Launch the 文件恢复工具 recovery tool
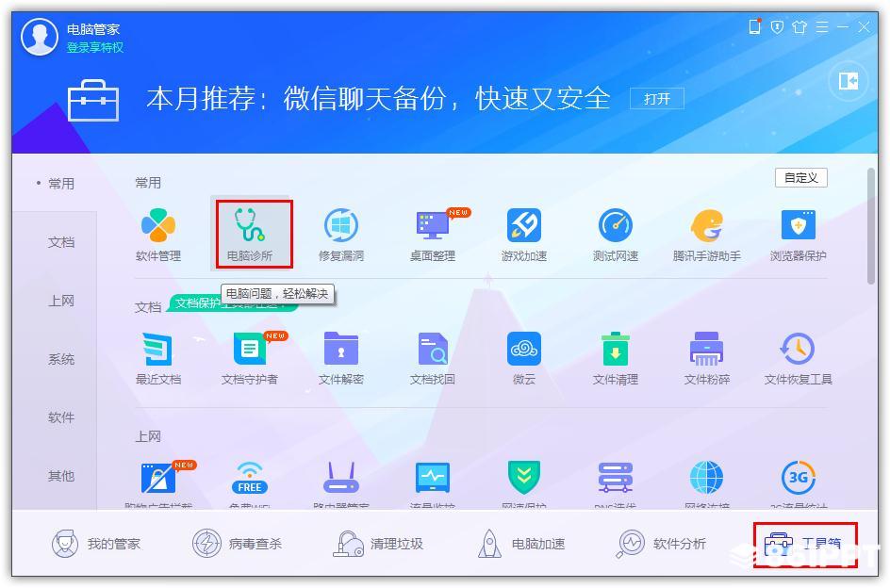 [798, 358]
